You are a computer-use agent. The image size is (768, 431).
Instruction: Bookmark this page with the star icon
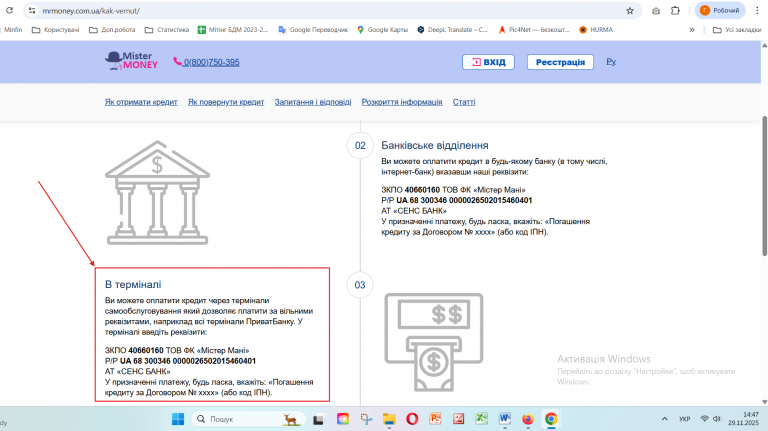pos(630,11)
